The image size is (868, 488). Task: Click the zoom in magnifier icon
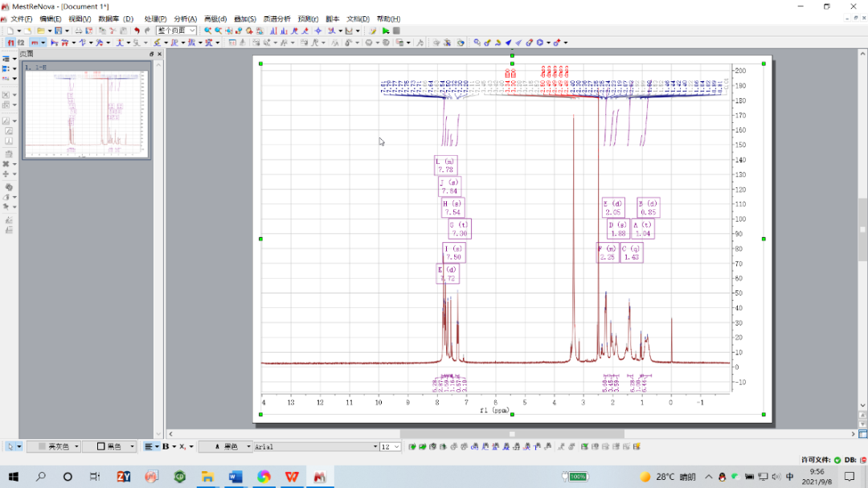[x=208, y=31]
